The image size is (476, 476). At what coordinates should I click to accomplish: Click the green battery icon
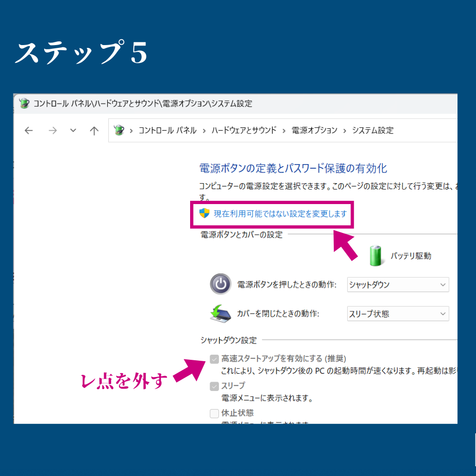point(376,256)
